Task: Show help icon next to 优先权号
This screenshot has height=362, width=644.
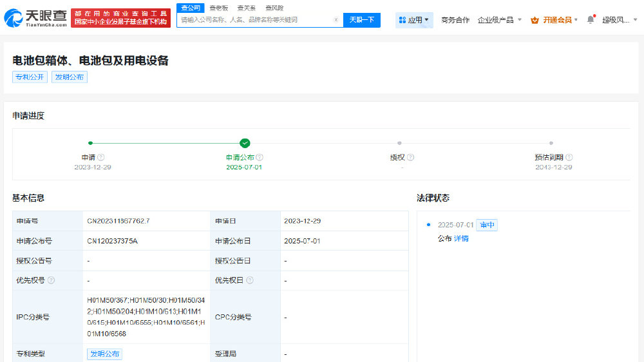Action: point(51,280)
